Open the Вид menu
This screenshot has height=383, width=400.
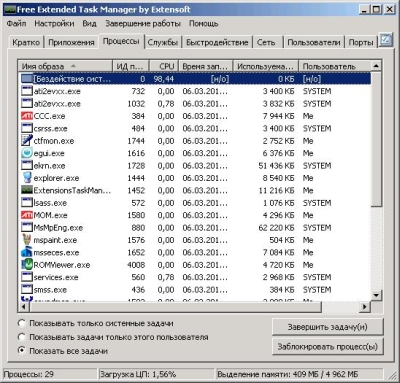[89, 24]
